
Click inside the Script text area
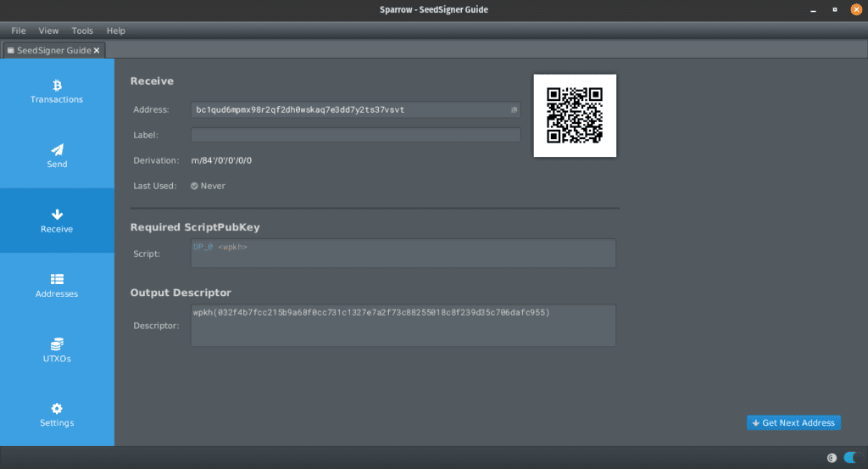point(403,253)
